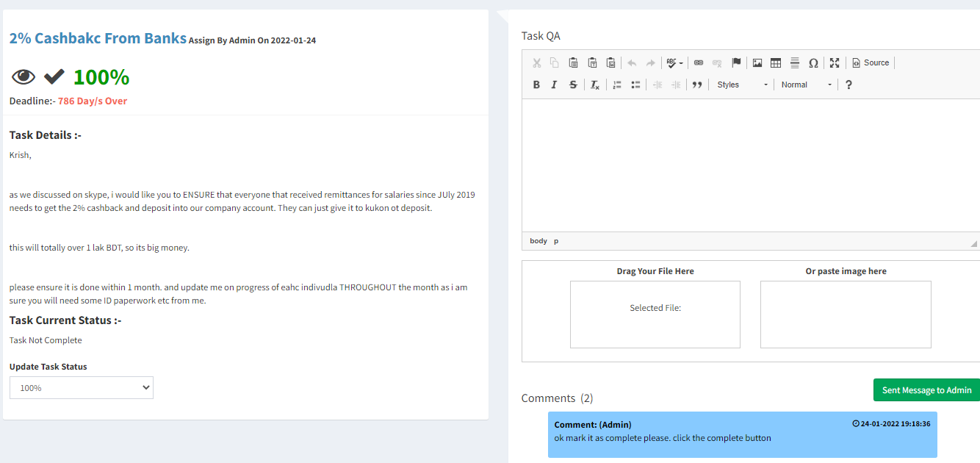Screen dimensions: 980x463
Task: Click the anchor flag icon
Action: [736, 62]
